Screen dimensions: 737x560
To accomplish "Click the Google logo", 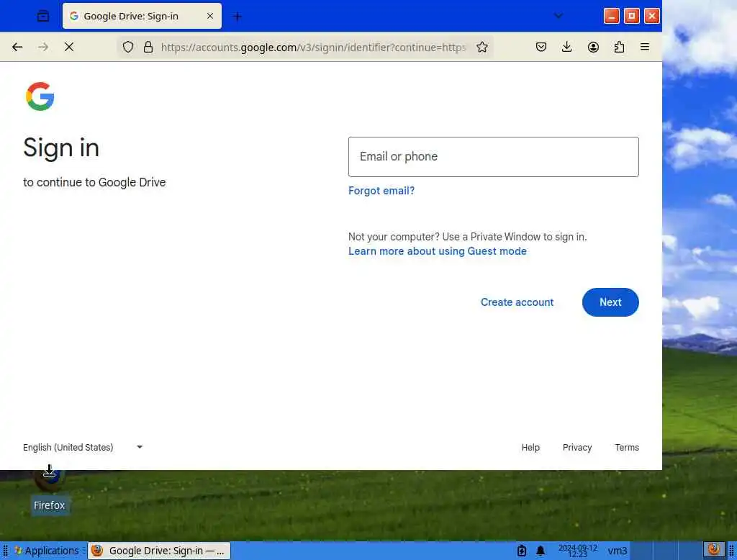I will point(40,96).
